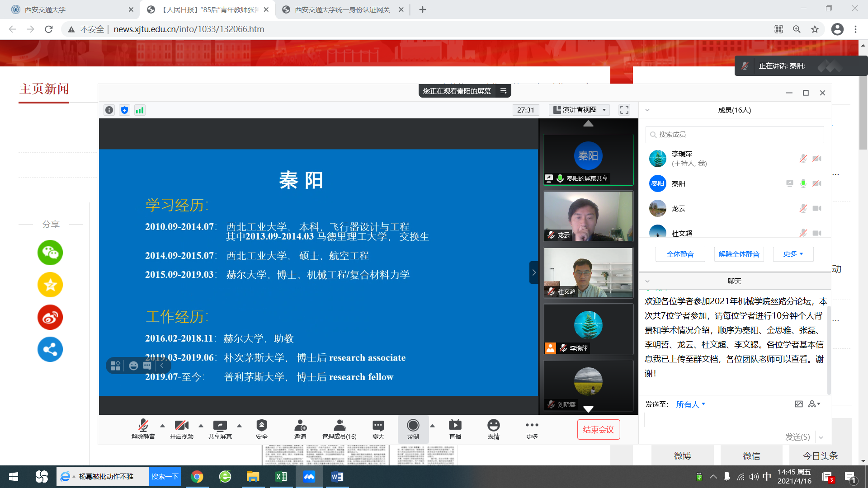Expand the 更多 dropdown in members panel

click(x=793, y=254)
